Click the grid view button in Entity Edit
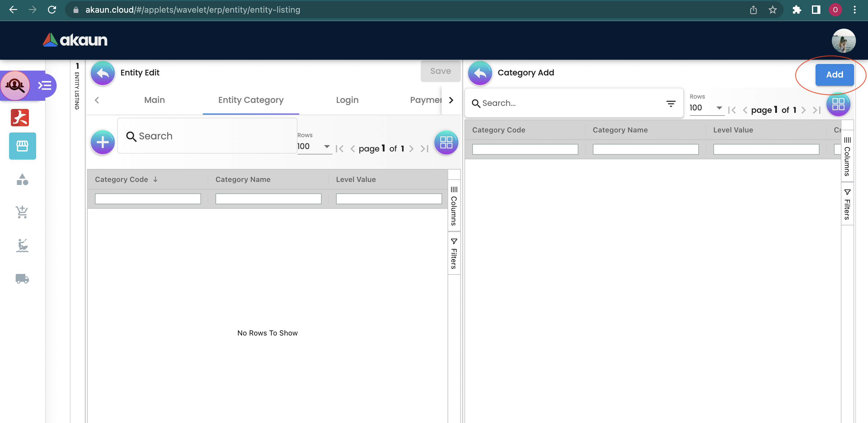The width and height of the screenshot is (868, 423). tap(446, 142)
